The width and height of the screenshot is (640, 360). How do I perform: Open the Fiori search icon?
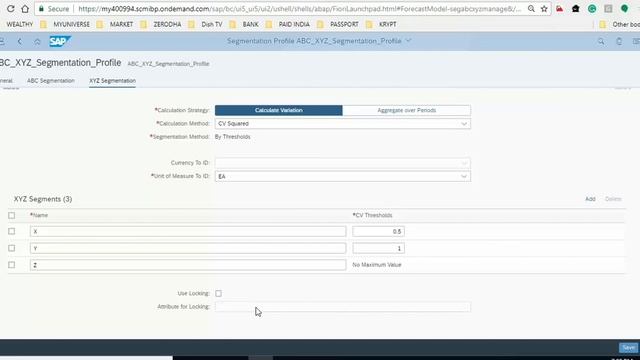(601, 41)
